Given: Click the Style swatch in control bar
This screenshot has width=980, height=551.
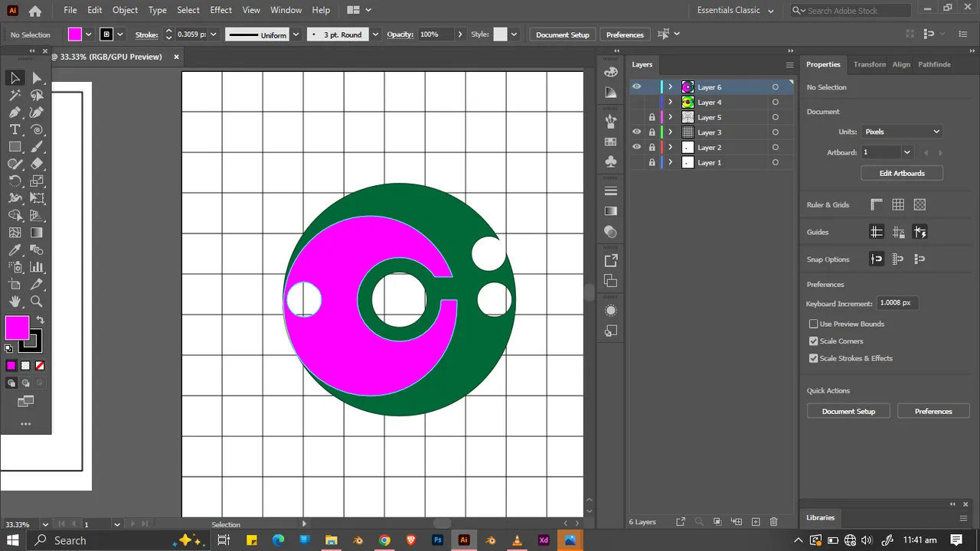Looking at the screenshot, I should coord(501,34).
